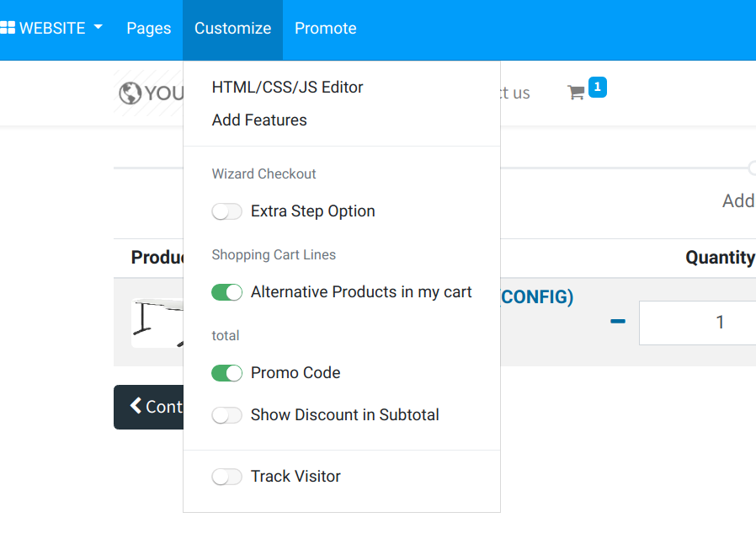Expand the WEBSITE dropdown arrow

pyautogui.click(x=98, y=27)
